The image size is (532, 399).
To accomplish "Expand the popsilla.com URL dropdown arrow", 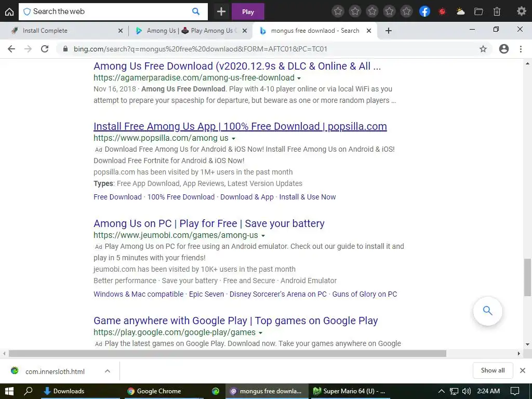I will click(233, 138).
